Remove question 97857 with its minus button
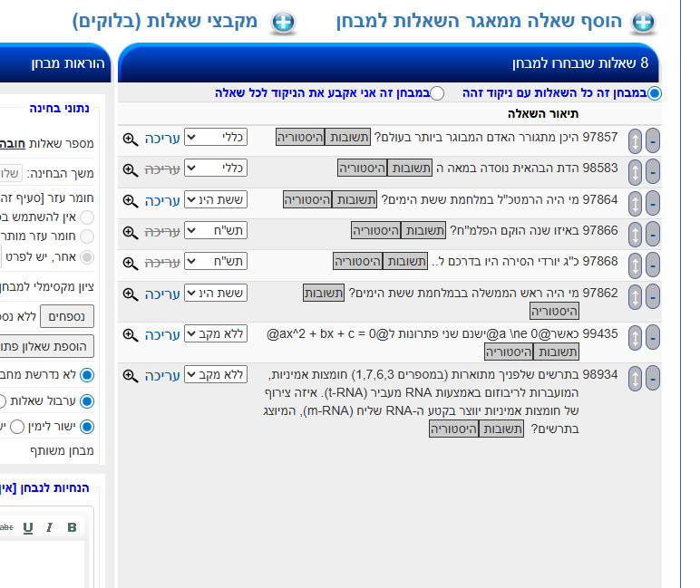The height and width of the screenshot is (588, 700). coord(652,140)
